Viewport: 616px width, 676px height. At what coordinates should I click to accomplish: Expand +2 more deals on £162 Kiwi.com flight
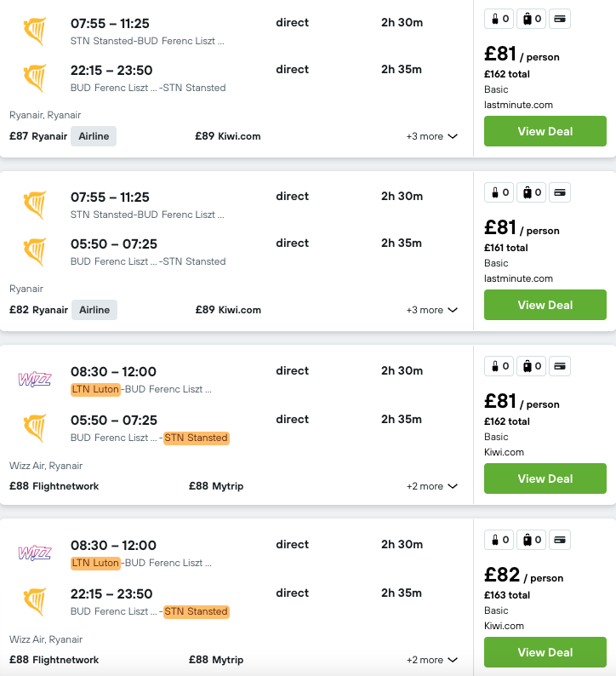coord(431,486)
